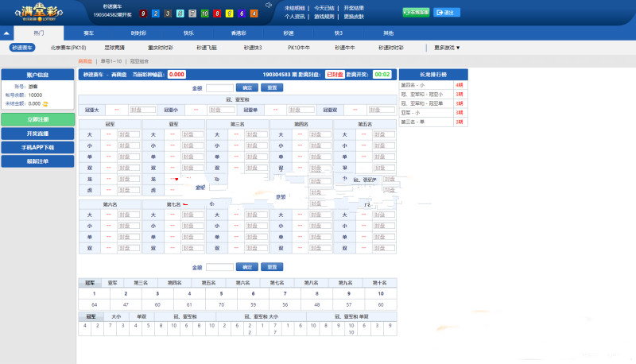Screen dimensions: 636x364
Task: Click the bottom 确定 confirm button
Action: [247, 267]
